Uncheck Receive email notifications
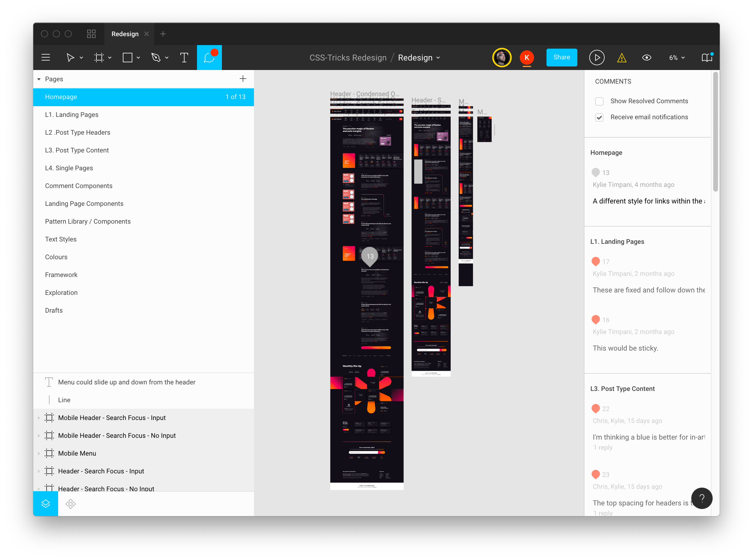Image resolution: width=753 pixels, height=560 pixels. [599, 117]
